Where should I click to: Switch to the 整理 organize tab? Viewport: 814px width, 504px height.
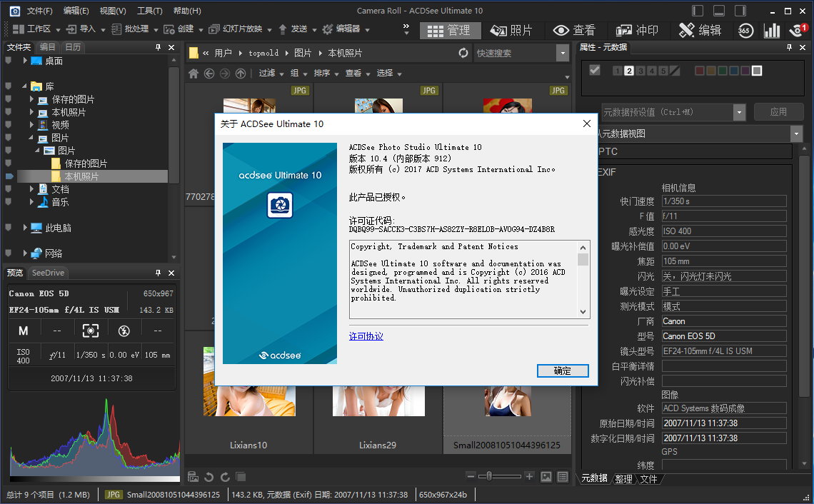(623, 478)
